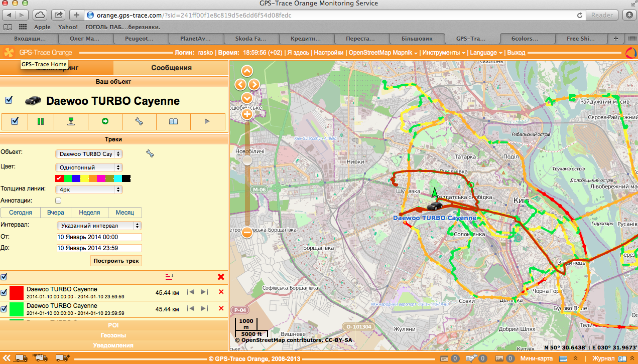Expand the Геозоны section

(113, 335)
